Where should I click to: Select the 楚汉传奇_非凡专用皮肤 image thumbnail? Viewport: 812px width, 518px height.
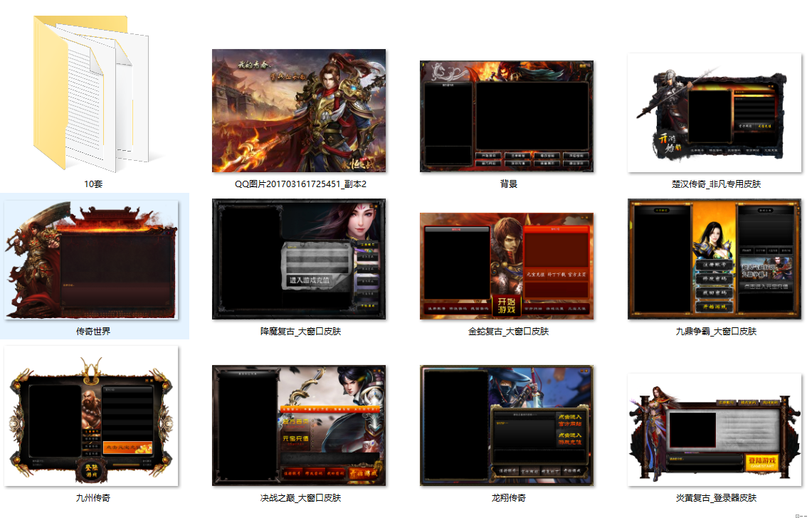coord(715,112)
